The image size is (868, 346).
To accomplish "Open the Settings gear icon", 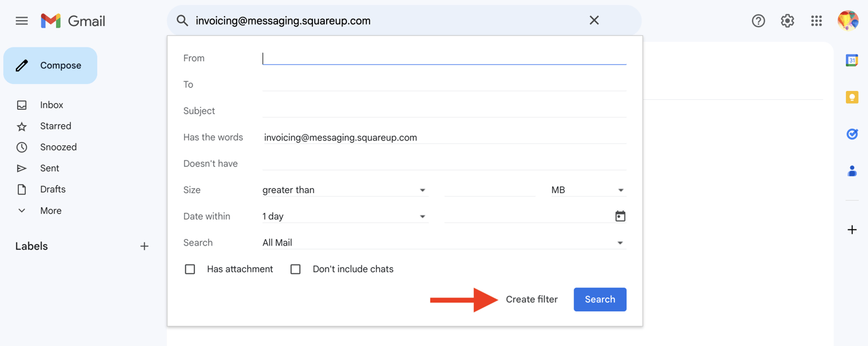I will [x=787, y=21].
